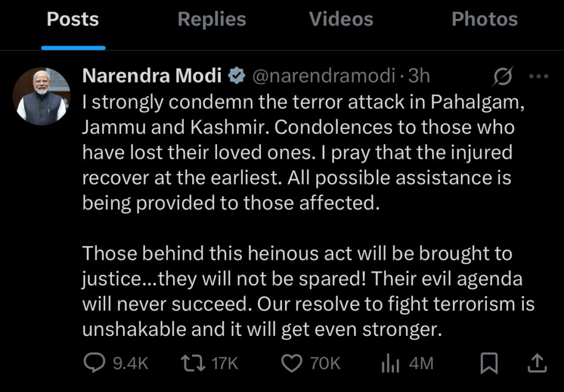The width and height of the screenshot is (564, 392).
Task: View post analytics bar-chart icon
Action: tap(391, 363)
